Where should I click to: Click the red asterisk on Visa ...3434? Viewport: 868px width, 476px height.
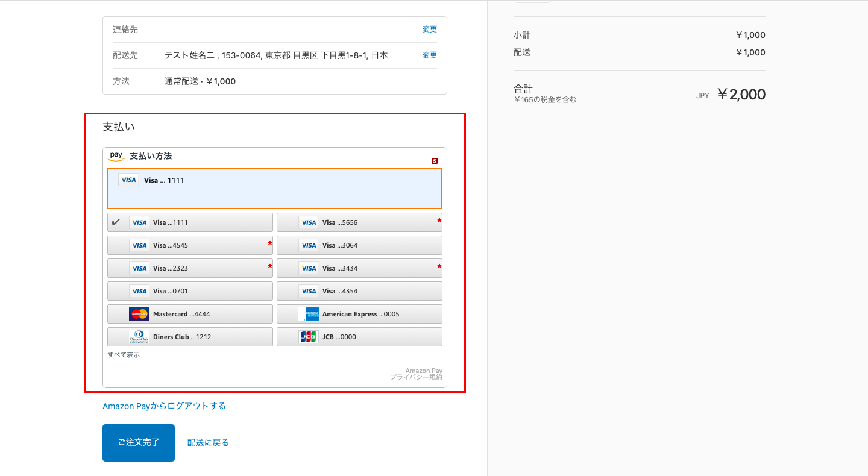439,267
